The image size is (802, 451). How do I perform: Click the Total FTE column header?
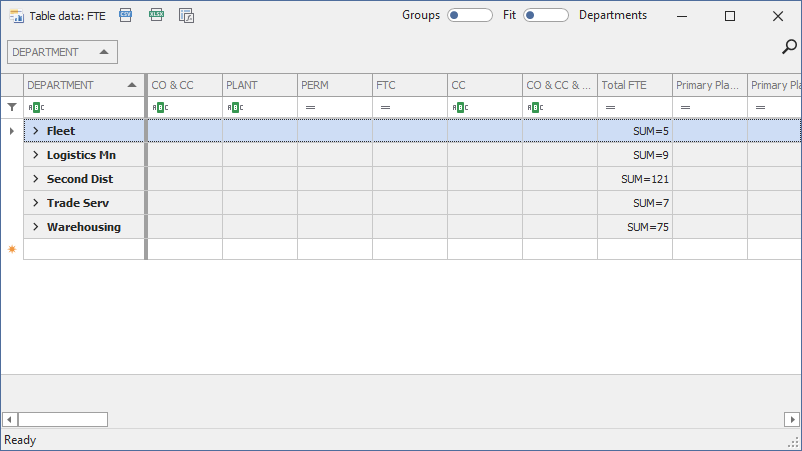[634, 85]
